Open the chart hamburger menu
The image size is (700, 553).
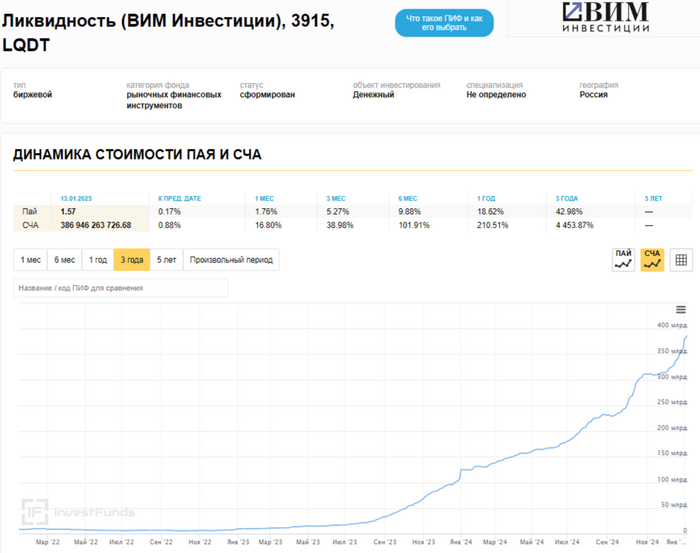681,310
